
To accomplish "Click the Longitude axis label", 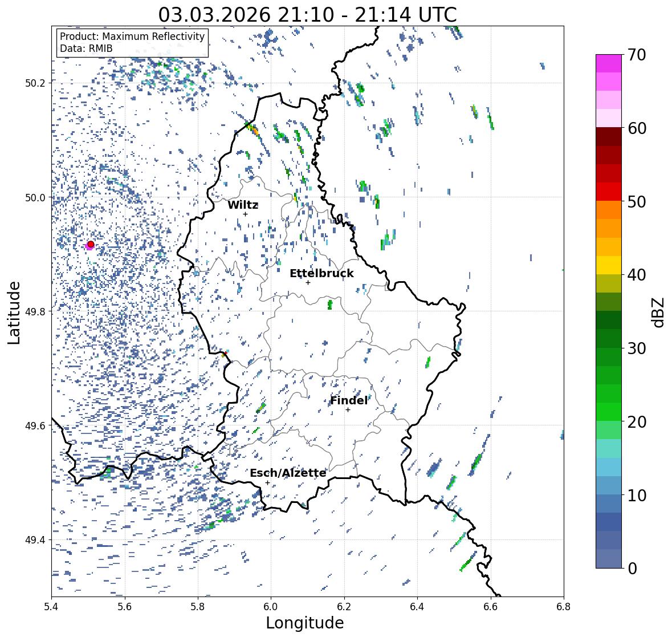I will coord(305,623).
